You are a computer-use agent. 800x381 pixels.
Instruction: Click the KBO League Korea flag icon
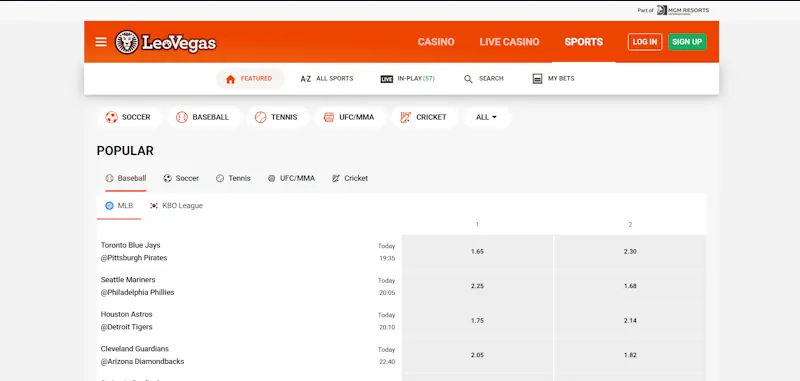154,206
